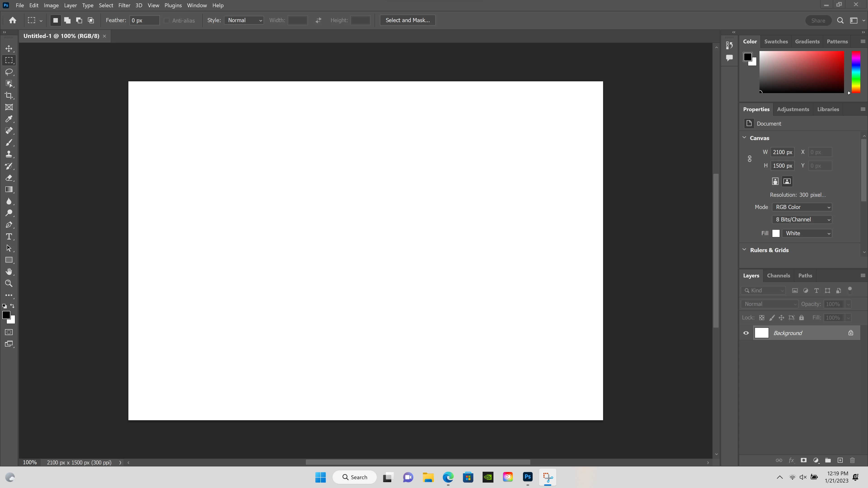Switch to the Channels tab
Screen dimensions: 868x488
pos(778,275)
